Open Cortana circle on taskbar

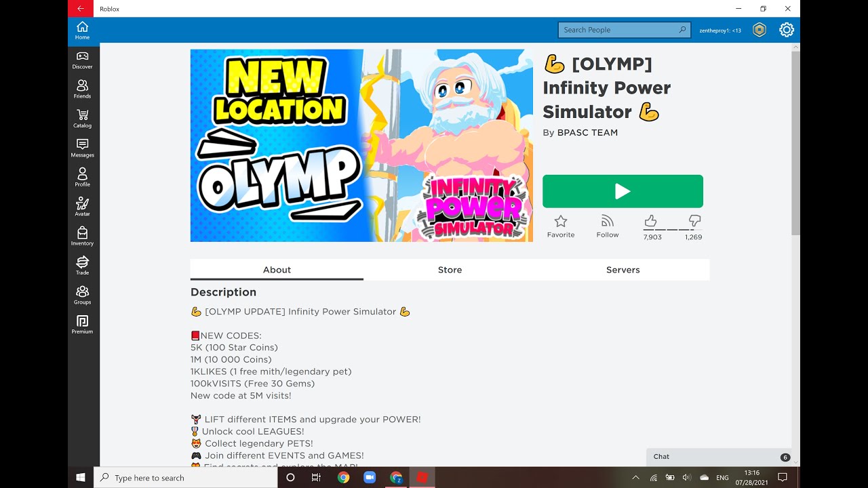(x=290, y=477)
